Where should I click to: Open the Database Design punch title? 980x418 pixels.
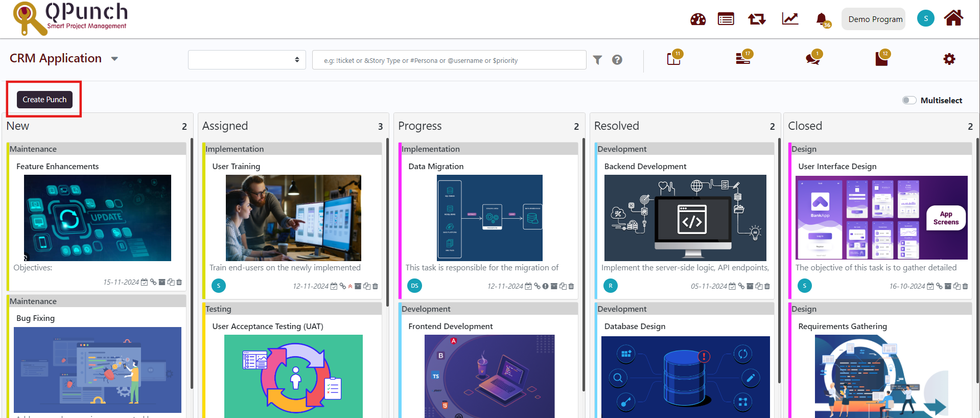click(635, 327)
